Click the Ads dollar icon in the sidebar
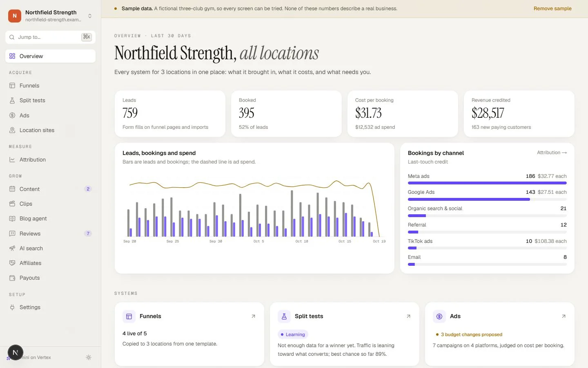Viewport: 588px width, 368px height. (12, 115)
